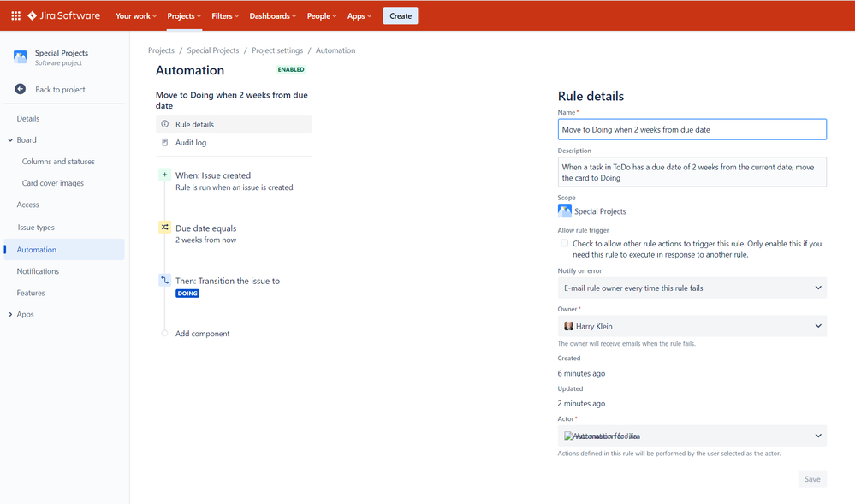
Task: Go to Special Projects breadcrumb link
Action: pyautogui.click(x=212, y=50)
